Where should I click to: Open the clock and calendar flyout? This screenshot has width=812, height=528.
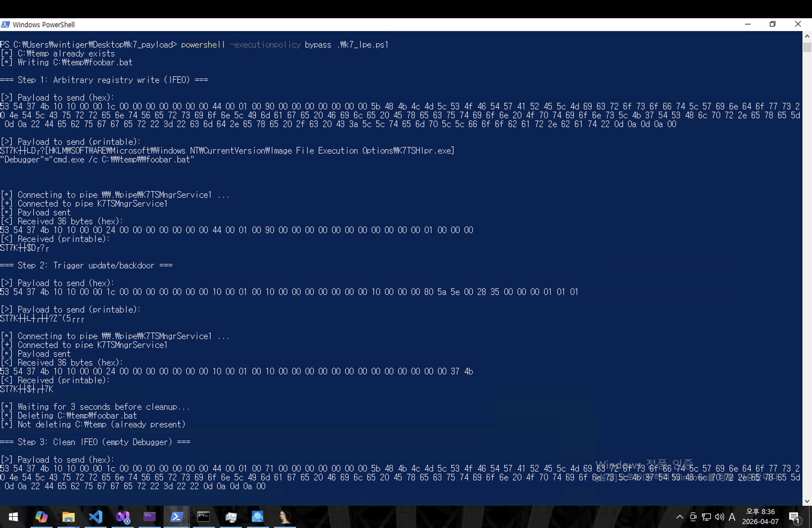[760, 516]
